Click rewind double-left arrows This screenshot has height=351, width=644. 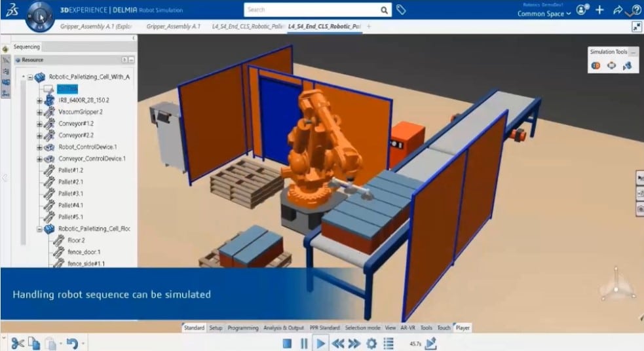coord(338,343)
